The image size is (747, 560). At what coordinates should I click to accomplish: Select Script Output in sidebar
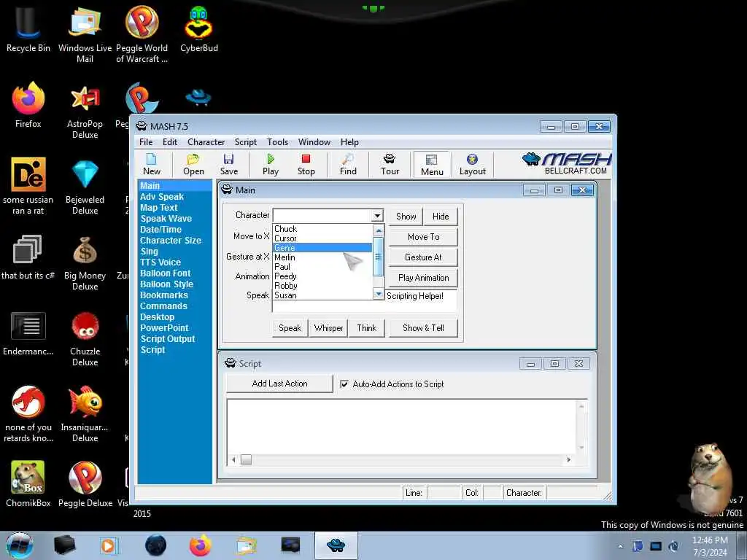tap(168, 339)
